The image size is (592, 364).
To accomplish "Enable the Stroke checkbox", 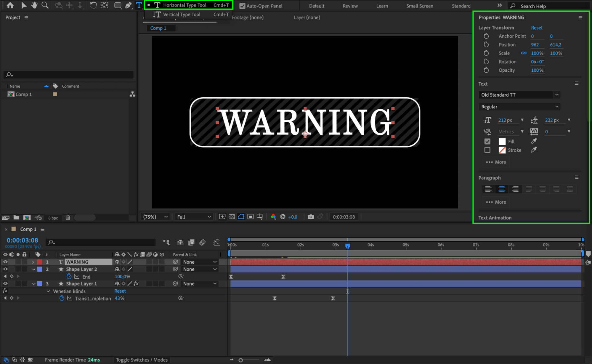I will coord(487,150).
